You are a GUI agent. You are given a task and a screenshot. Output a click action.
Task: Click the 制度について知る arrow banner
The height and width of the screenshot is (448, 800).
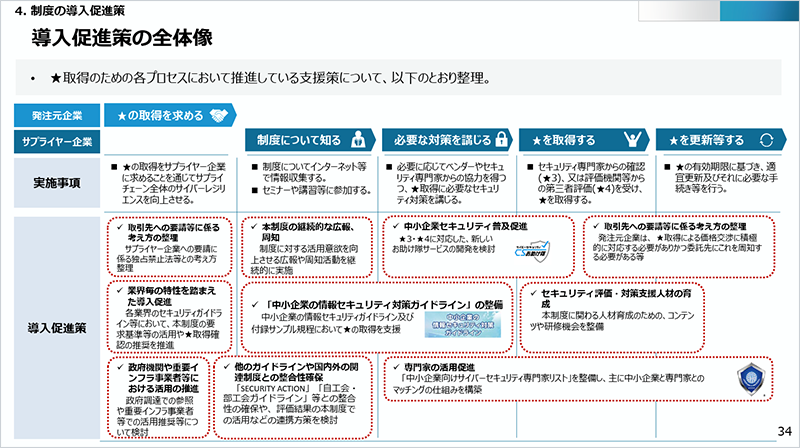310,140
